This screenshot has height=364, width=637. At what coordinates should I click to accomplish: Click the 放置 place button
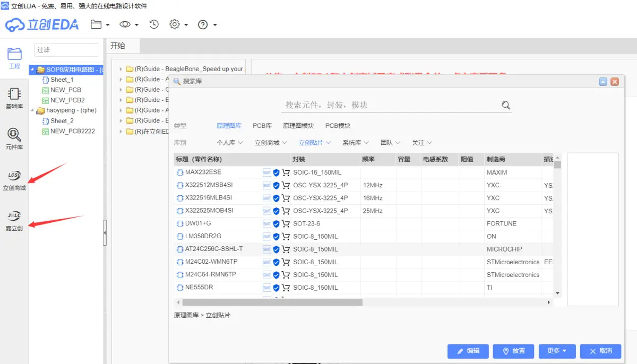click(513, 351)
